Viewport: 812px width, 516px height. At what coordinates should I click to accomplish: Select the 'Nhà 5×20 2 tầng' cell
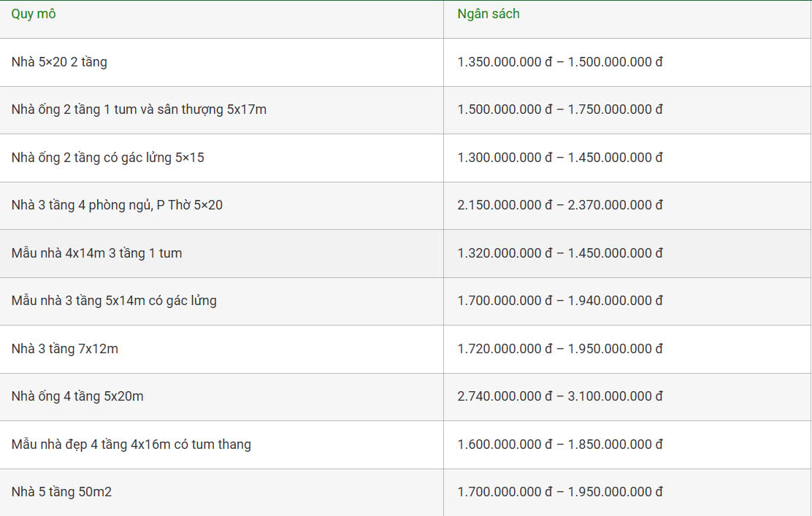click(x=59, y=62)
